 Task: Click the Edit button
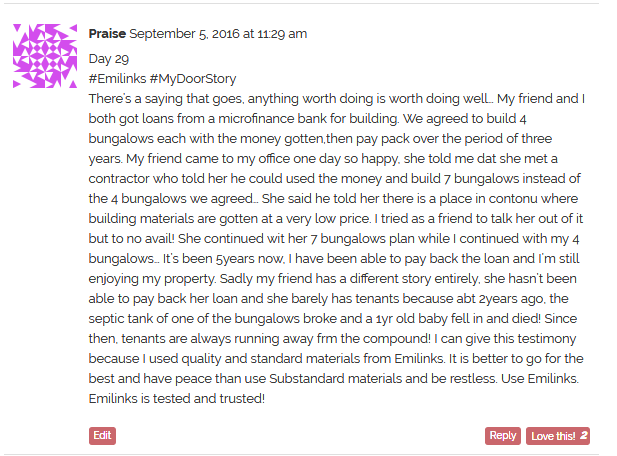[102, 436]
